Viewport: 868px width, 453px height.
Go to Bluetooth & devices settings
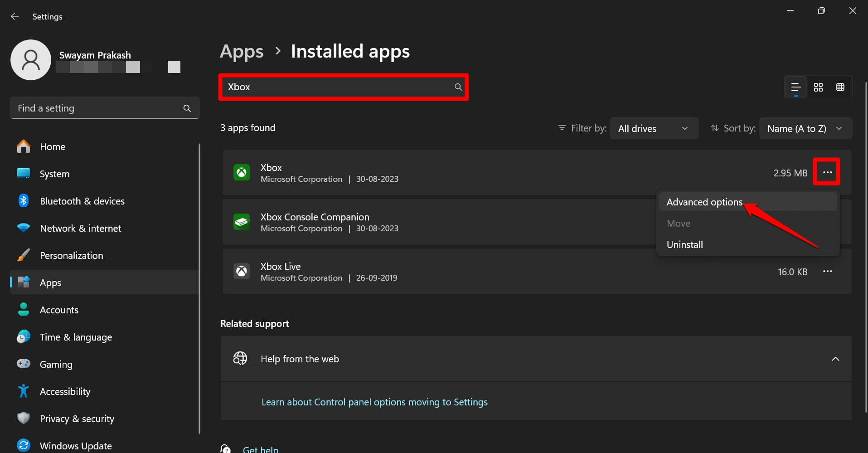pyautogui.click(x=82, y=201)
